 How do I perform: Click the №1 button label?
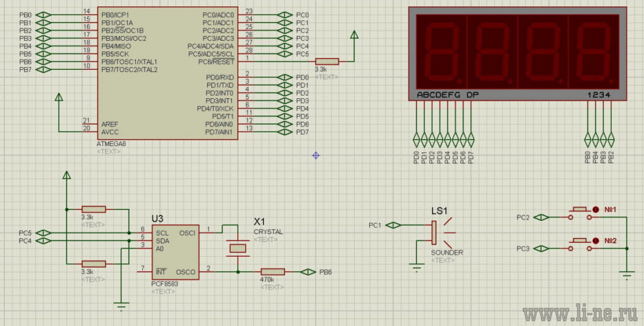click(610, 209)
